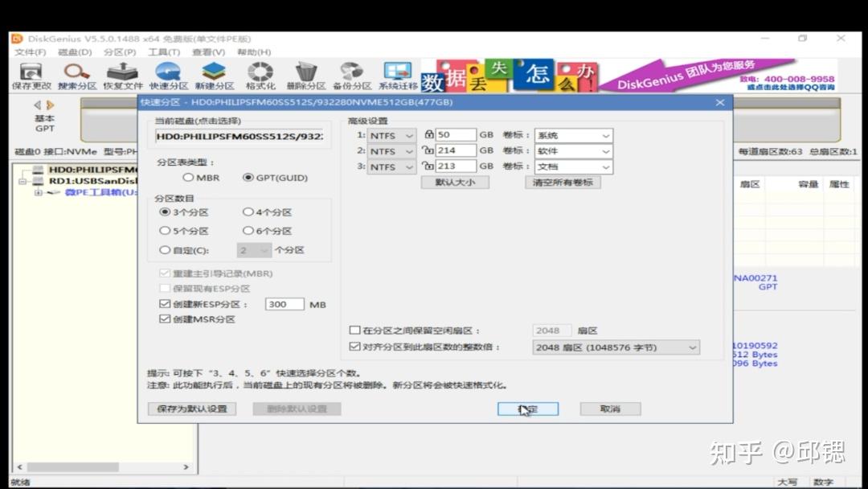Screen dimensions: 868x489
Task: Open volume label dropdown showing 文档
Action: coord(574,166)
